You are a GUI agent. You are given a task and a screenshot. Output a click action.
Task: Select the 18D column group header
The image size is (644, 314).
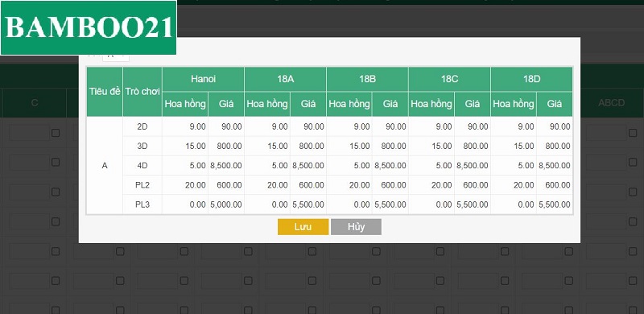tap(531, 80)
